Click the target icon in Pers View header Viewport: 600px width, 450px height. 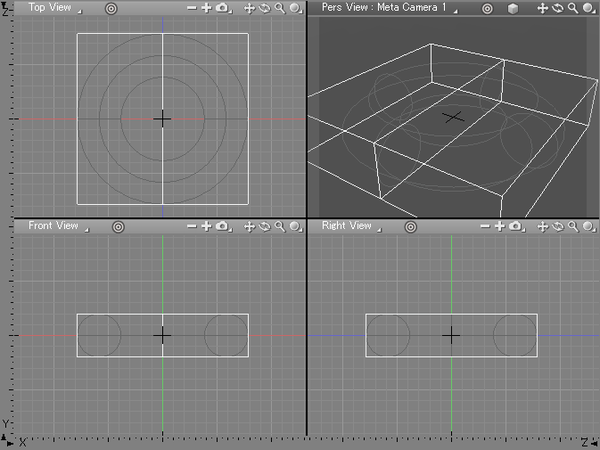(x=487, y=8)
